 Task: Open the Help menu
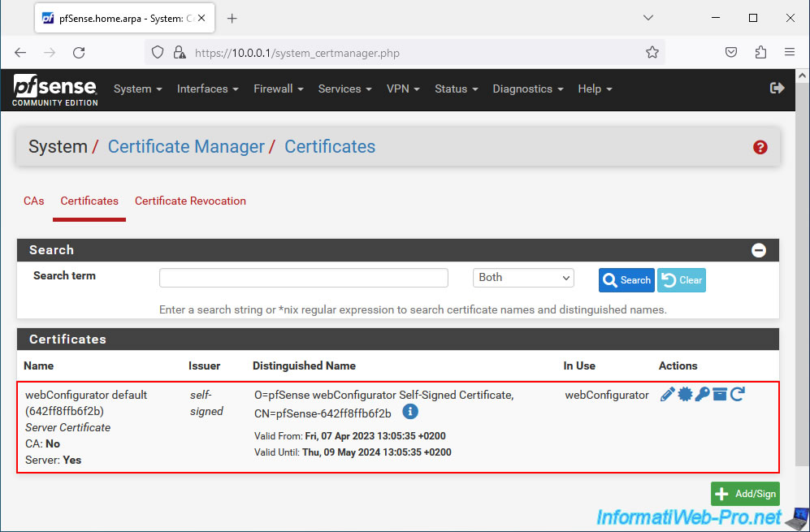[595, 89]
